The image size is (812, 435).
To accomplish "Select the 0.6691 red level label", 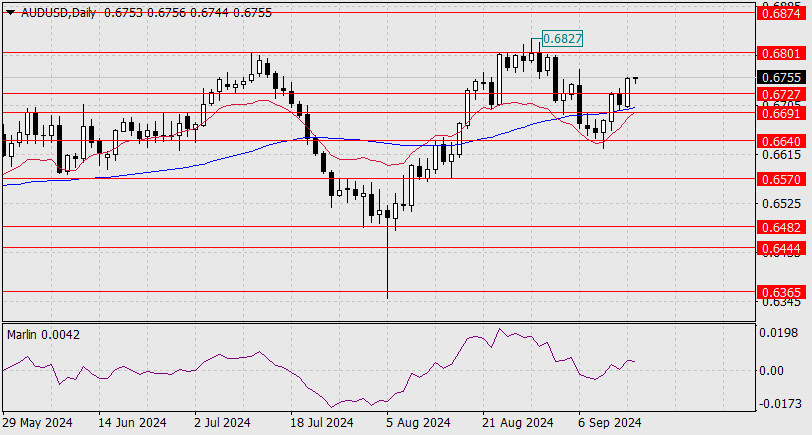I will pyautogui.click(x=782, y=113).
